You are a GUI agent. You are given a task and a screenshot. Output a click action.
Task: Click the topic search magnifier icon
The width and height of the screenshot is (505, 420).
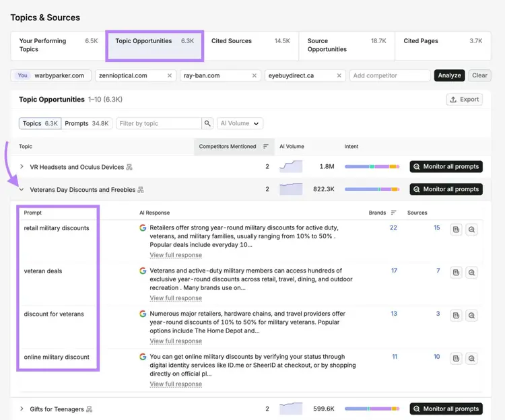tap(207, 124)
